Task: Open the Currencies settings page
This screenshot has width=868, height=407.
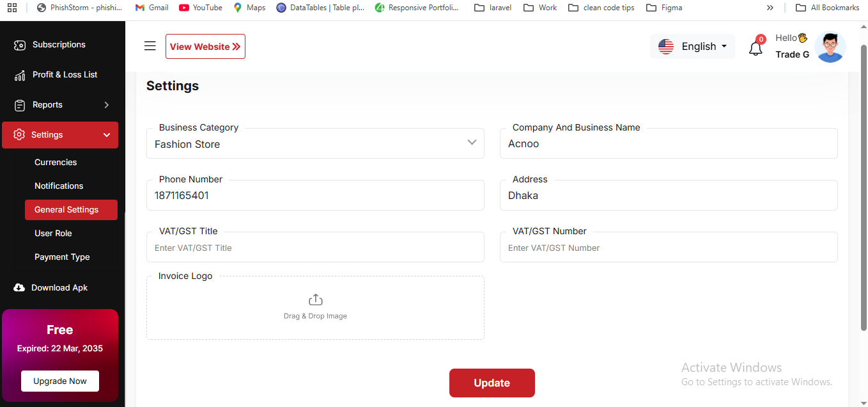Action: click(56, 163)
